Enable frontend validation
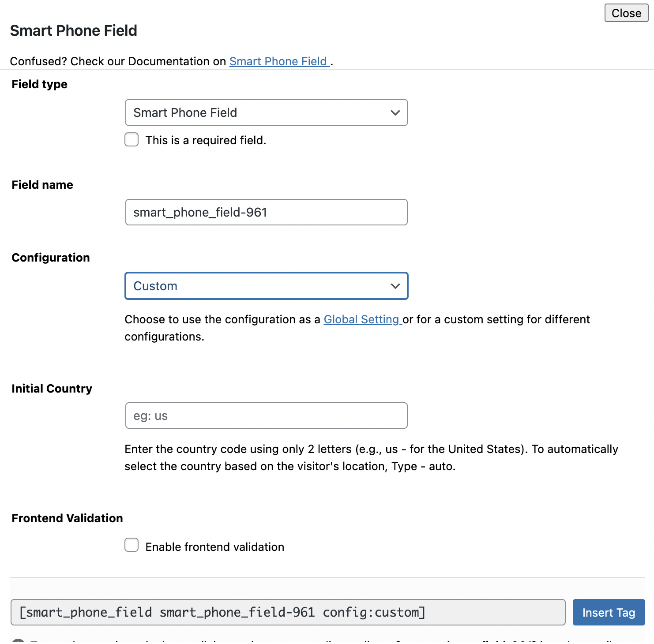Viewport: 654px width, 644px height. point(132,546)
